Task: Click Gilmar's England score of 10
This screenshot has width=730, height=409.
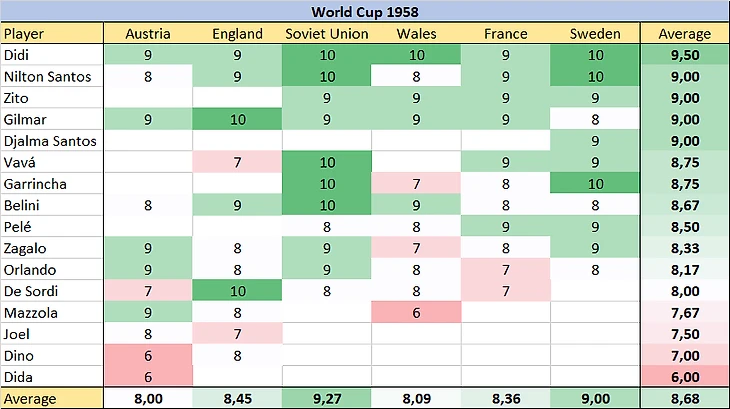Action: click(237, 119)
